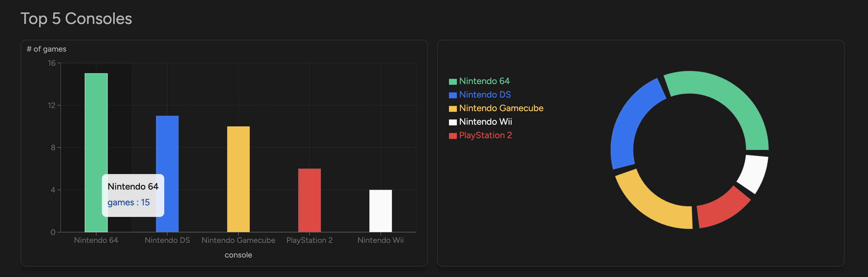Click the 'games : 15' tooltip text
The width and height of the screenshot is (868, 277).
click(128, 203)
